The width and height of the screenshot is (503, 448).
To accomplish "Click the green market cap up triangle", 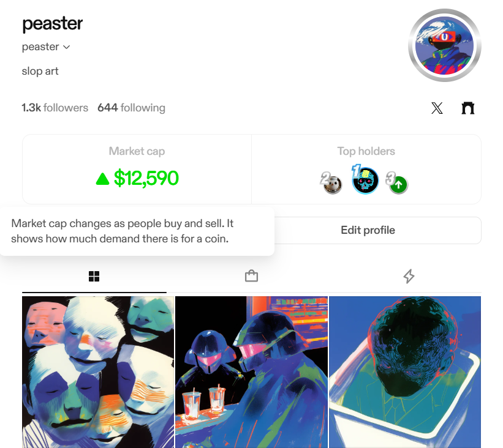I will click(x=103, y=179).
